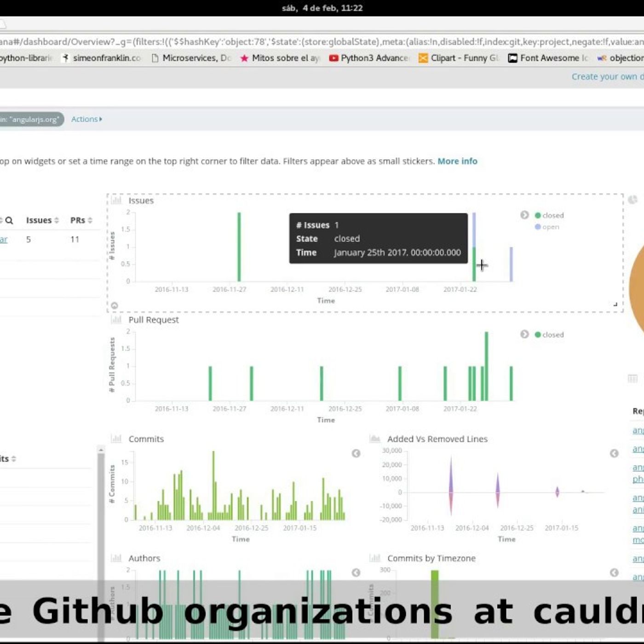Click the Commits panel bar chart icon
The height and width of the screenshot is (644, 644).
tap(116, 439)
